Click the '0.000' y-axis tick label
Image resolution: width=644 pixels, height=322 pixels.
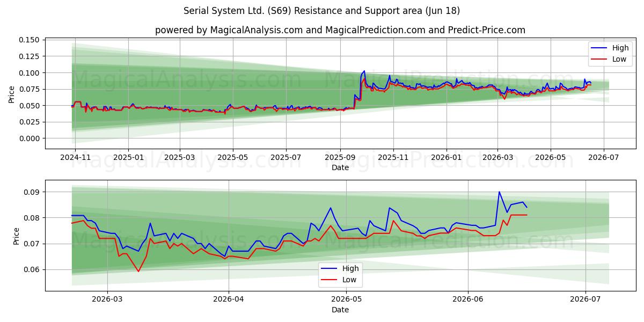(30, 138)
